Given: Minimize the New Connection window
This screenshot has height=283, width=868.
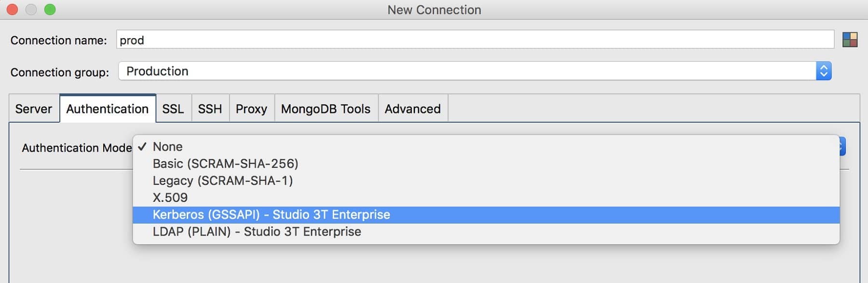Looking at the screenshot, I should (x=31, y=10).
